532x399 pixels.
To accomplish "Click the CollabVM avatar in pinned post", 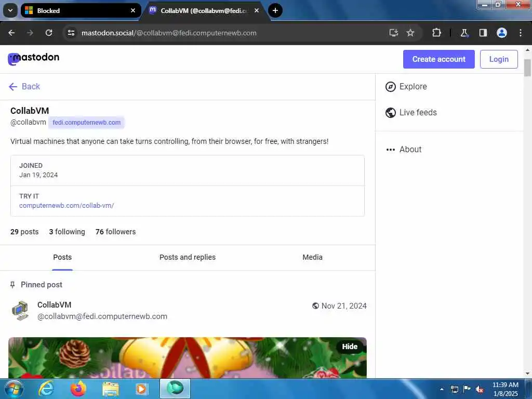I will point(20,311).
